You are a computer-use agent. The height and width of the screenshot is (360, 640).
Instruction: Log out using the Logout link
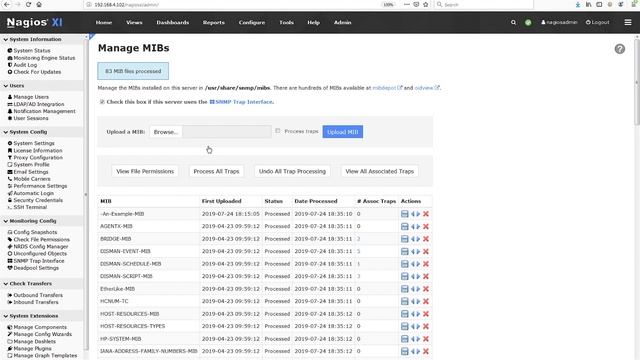coord(598,22)
